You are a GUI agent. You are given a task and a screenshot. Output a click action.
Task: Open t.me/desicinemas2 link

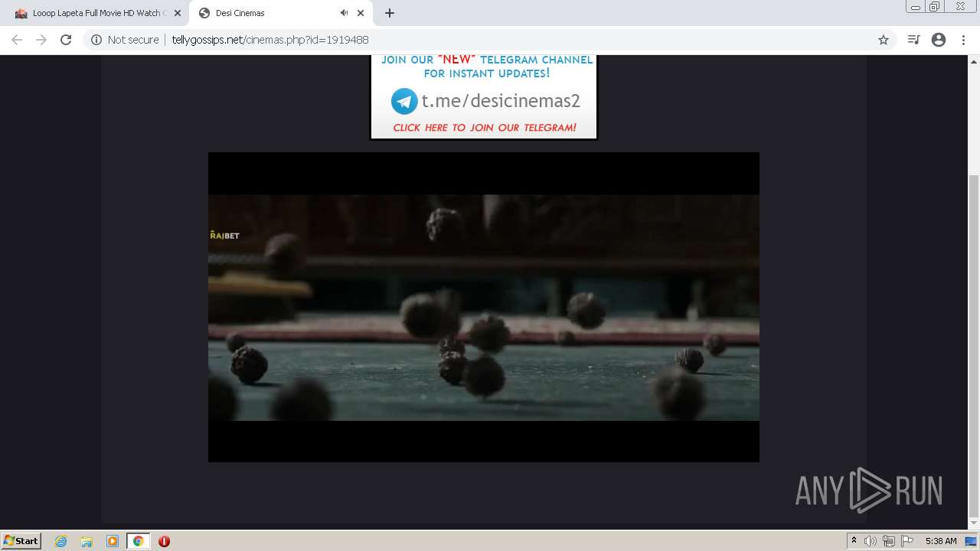pos(501,101)
